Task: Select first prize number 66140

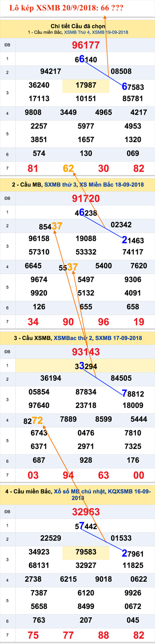Action: (86, 59)
